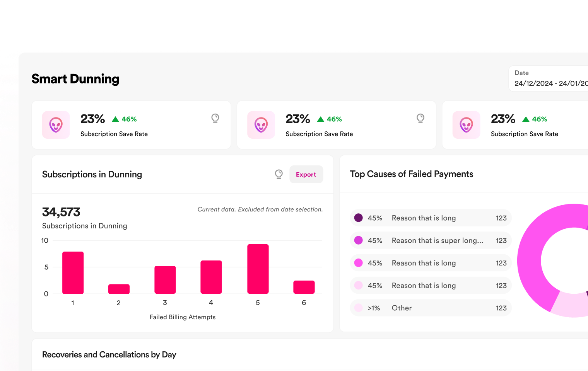This screenshot has width=588, height=371.
Task: Click lightbulb insight icon in second save rate card
Action: pos(420,118)
